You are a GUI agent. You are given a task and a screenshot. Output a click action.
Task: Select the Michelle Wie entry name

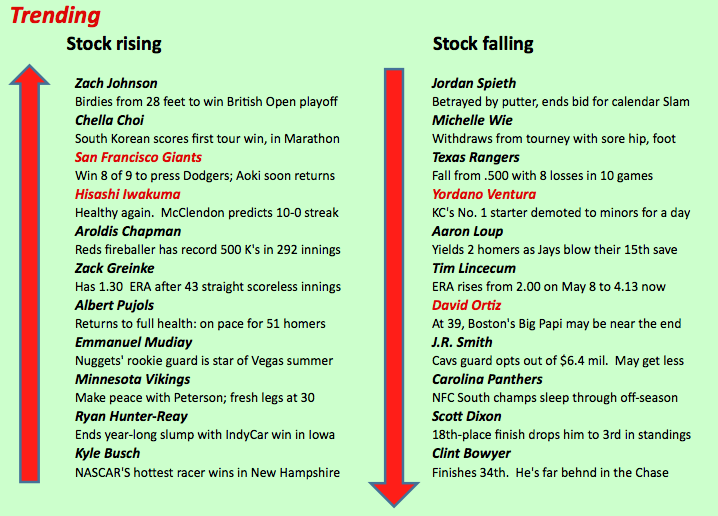(x=472, y=120)
